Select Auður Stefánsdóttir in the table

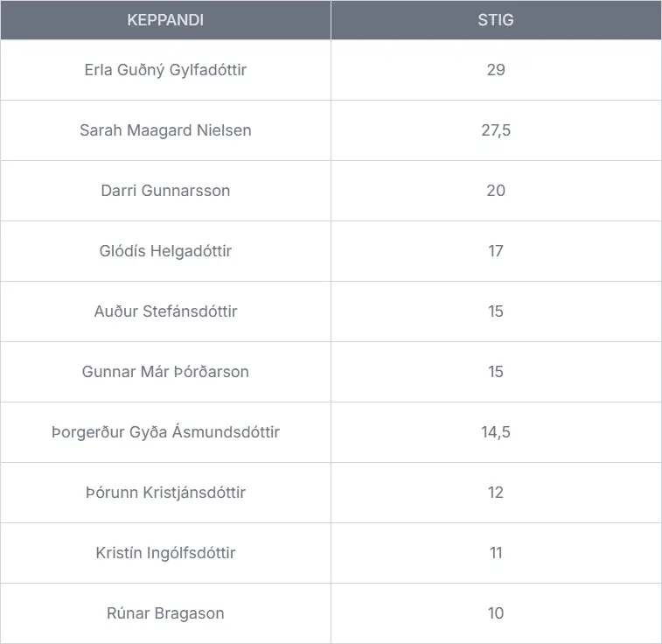click(x=165, y=311)
